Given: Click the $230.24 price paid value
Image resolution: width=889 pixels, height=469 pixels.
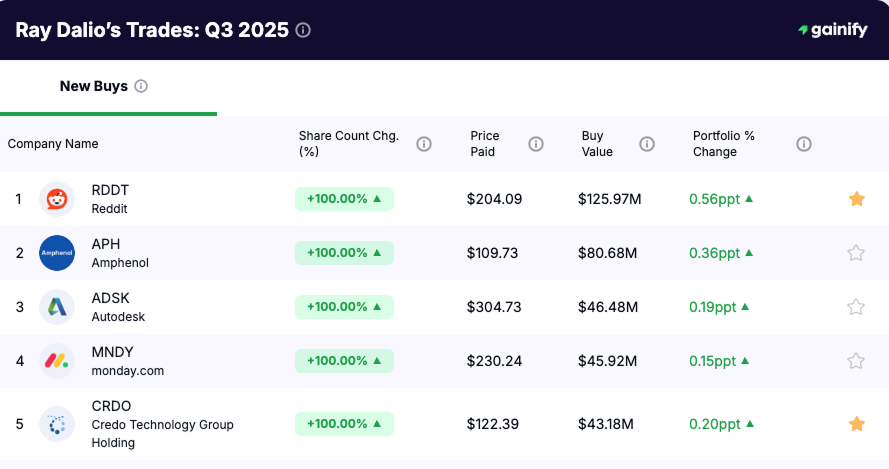Looking at the screenshot, I should point(494,361).
